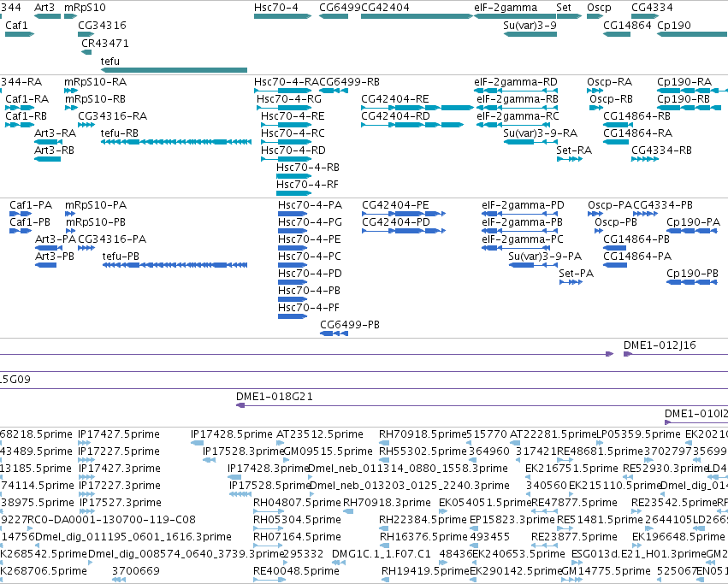The height and width of the screenshot is (584, 728).
Task: Click the Hsc70-4 gene feature
Action: coord(283,16)
